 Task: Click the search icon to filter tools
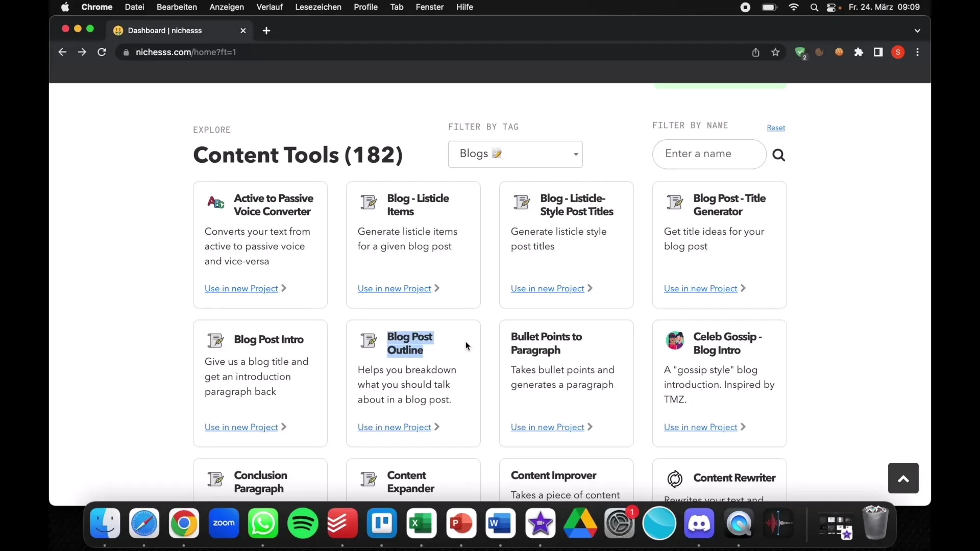pyautogui.click(x=779, y=154)
